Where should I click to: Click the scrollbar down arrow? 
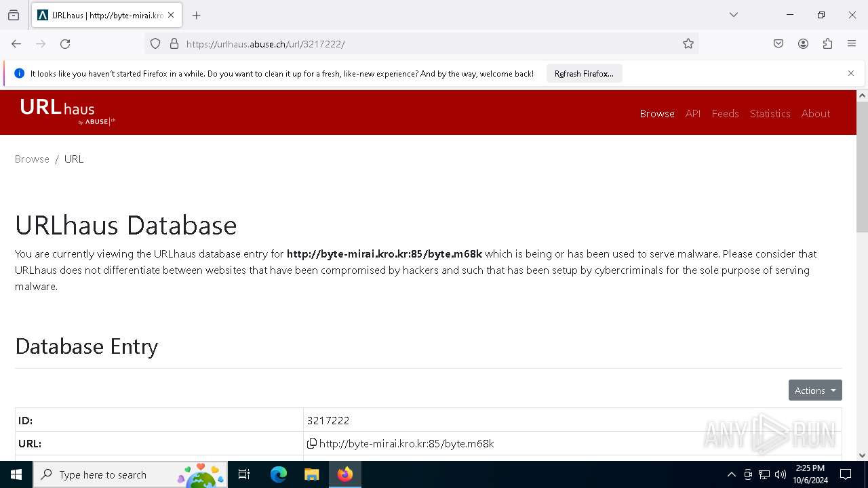(x=862, y=455)
